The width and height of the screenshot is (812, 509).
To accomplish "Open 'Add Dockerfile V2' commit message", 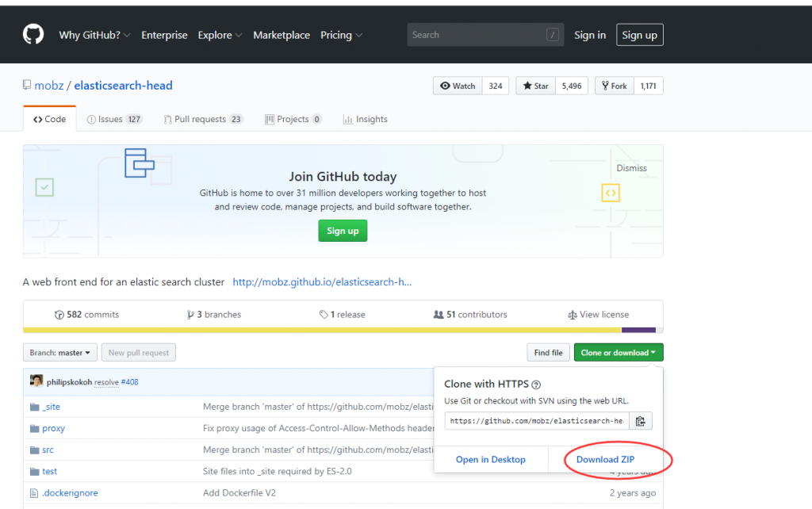I will [x=239, y=493].
